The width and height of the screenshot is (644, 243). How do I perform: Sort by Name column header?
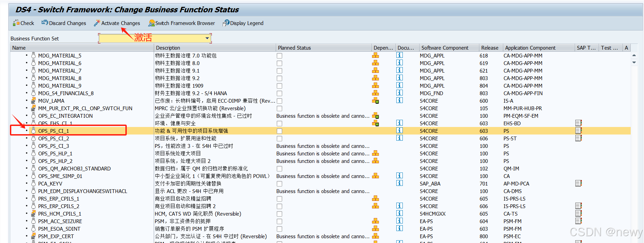[x=82, y=48]
